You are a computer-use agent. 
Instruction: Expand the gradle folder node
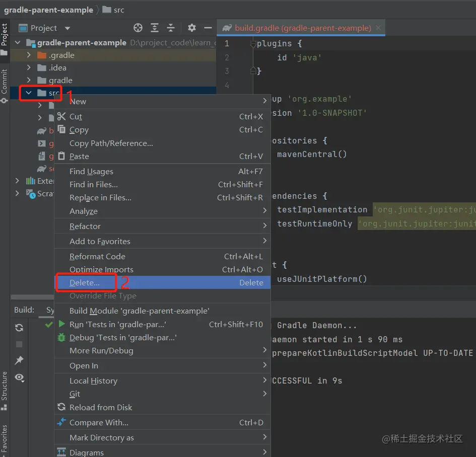(29, 80)
